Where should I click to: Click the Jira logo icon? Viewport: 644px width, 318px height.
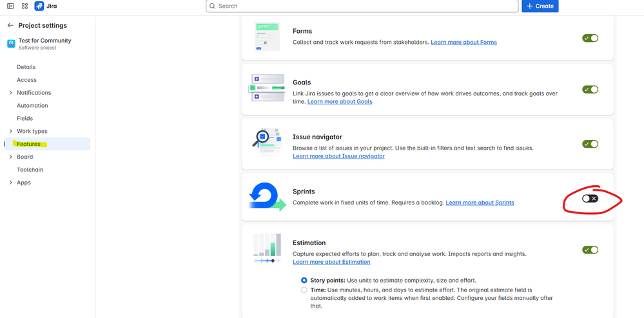click(x=39, y=6)
